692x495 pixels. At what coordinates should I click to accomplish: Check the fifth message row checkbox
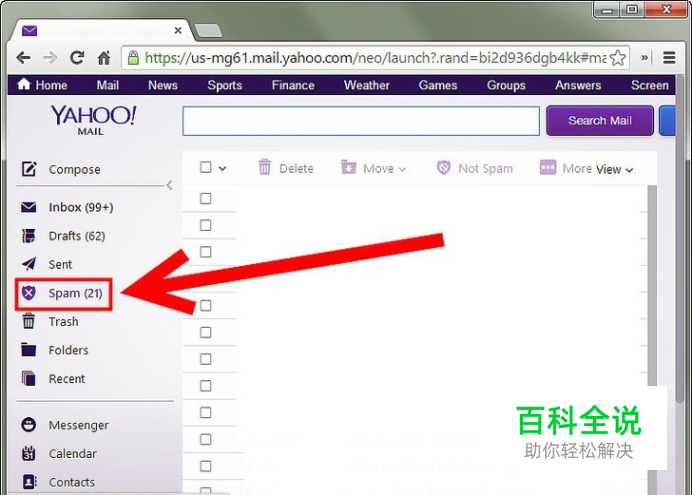(x=206, y=306)
